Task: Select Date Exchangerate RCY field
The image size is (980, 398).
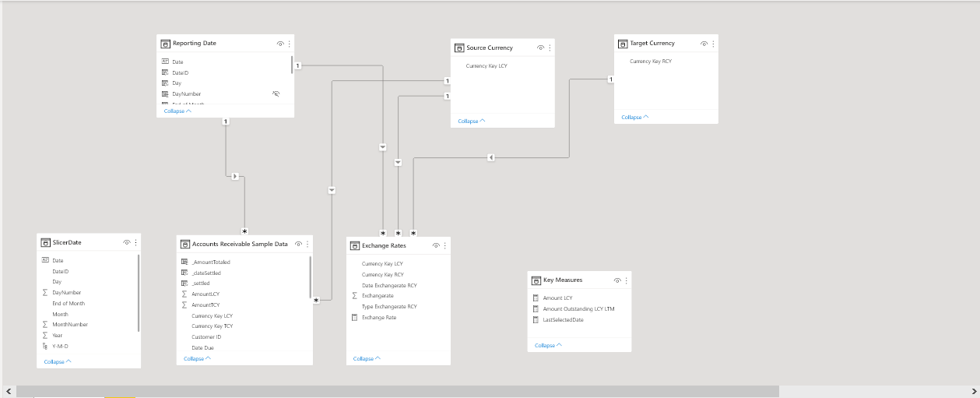Action: [389, 285]
